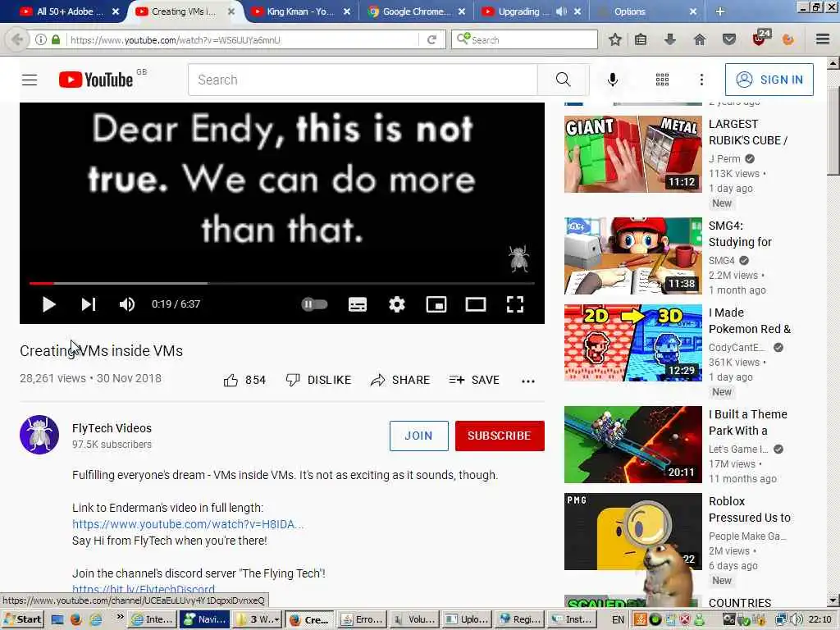The height and width of the screenshot is (630, 840).
Task: Open the 'Regi...' taskbar window
Action: click(520, 619)
